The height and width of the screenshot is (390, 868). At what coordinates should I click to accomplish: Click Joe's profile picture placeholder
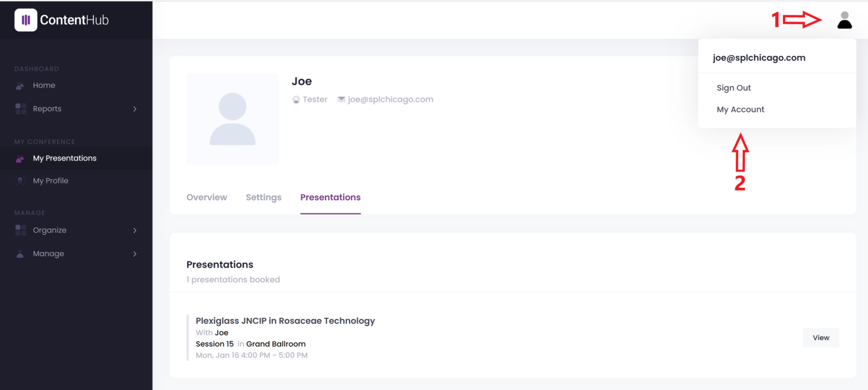232,119
